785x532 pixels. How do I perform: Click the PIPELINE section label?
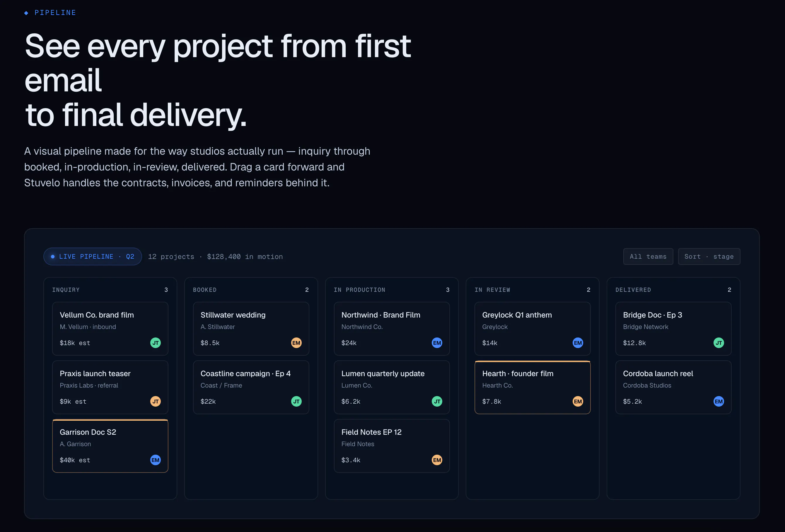tap(55, 13)
